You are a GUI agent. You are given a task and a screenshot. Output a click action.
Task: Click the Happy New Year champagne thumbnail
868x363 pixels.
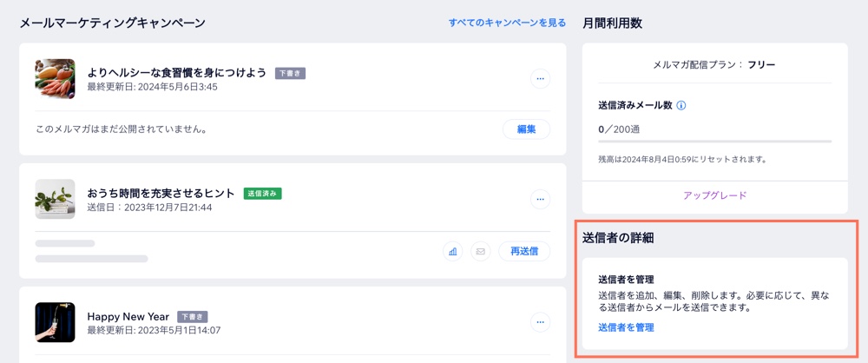(x=55, y=322)
